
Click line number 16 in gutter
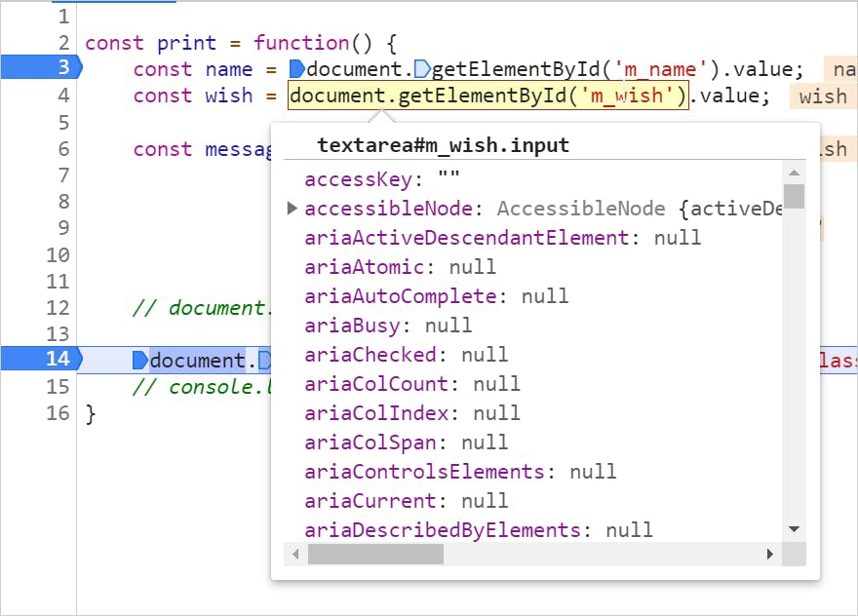pos(58,413)
